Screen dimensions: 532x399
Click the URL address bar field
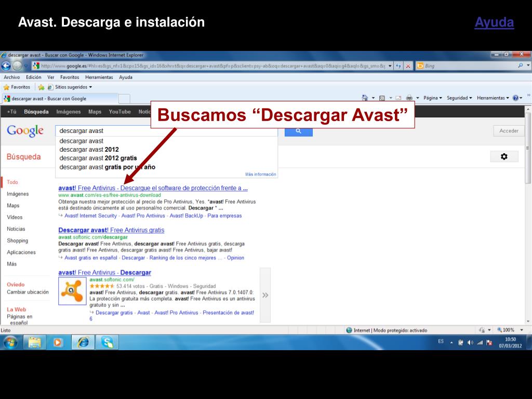(212, 66)
